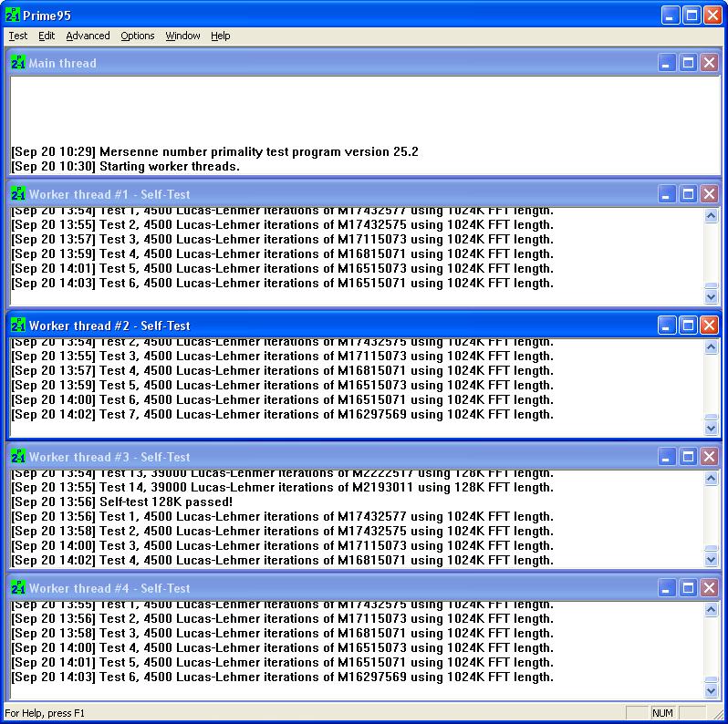Activate the Worker thread #1 - Self-Test title bar
728x724 pixels.
pos(364,194)
